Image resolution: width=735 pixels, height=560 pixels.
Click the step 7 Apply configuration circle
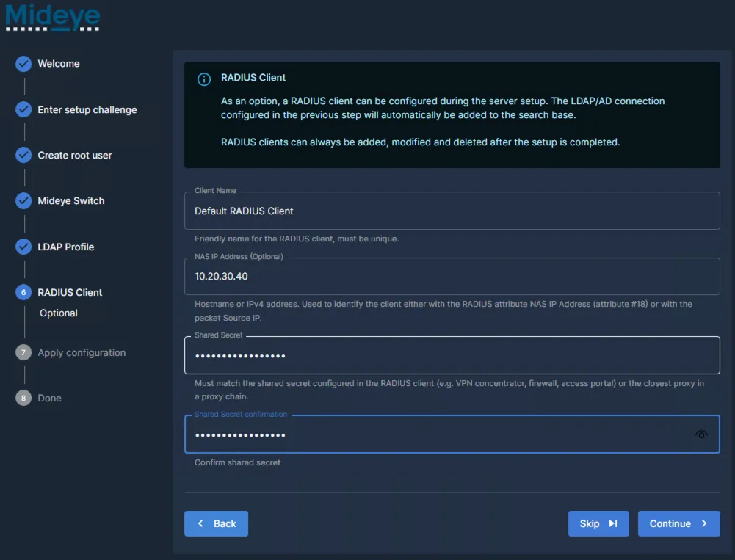[x=22, y=353]
